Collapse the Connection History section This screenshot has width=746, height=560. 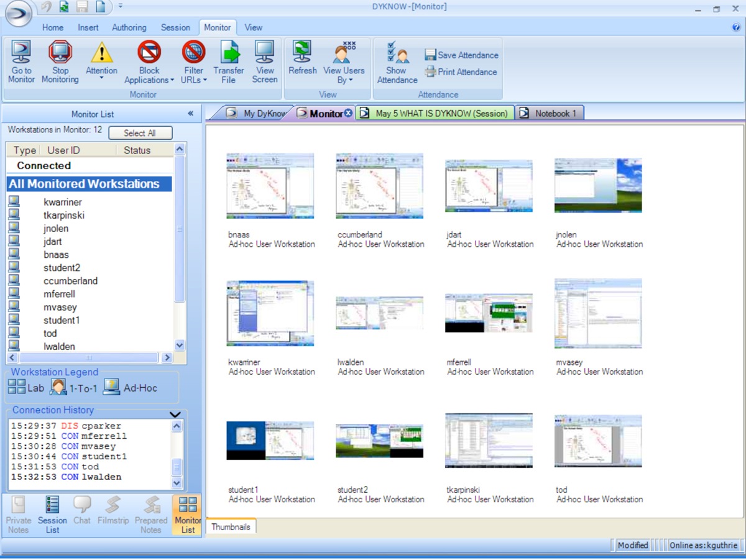175,415
